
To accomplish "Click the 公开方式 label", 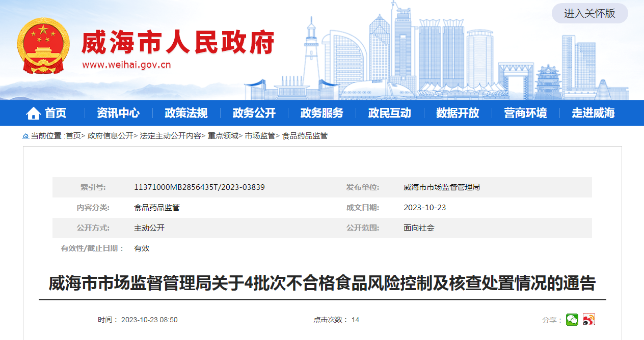I will [93, 228].
